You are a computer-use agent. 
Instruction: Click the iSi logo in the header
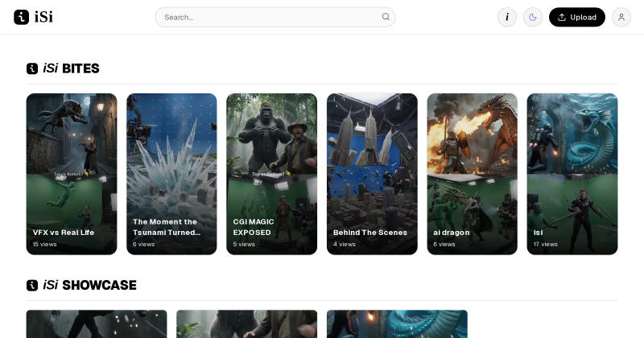coord(33,17)
